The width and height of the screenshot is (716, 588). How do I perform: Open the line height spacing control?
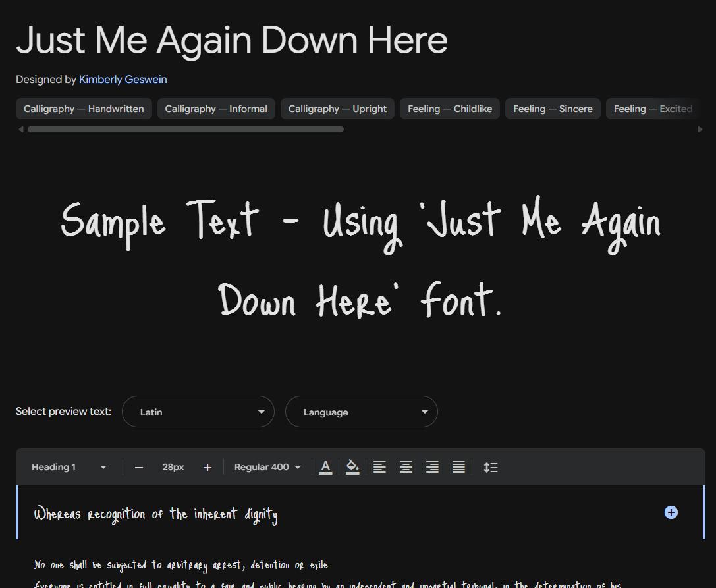point(491,467)
